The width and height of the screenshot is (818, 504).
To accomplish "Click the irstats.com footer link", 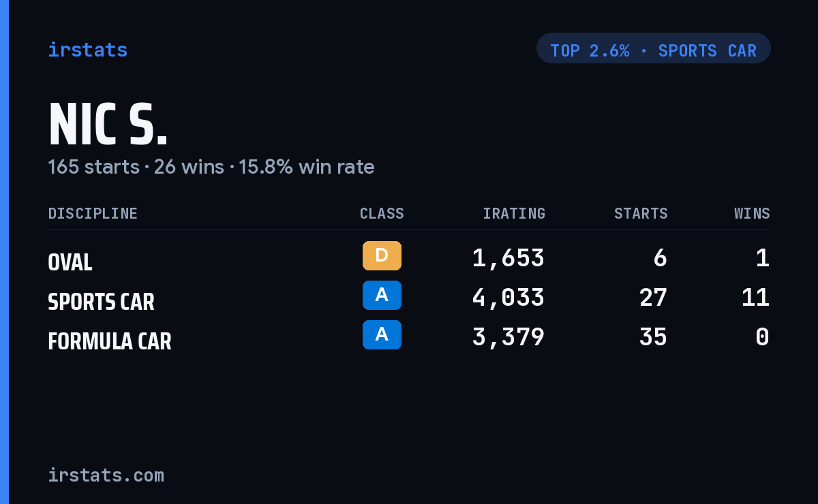I will pos(106,475).
